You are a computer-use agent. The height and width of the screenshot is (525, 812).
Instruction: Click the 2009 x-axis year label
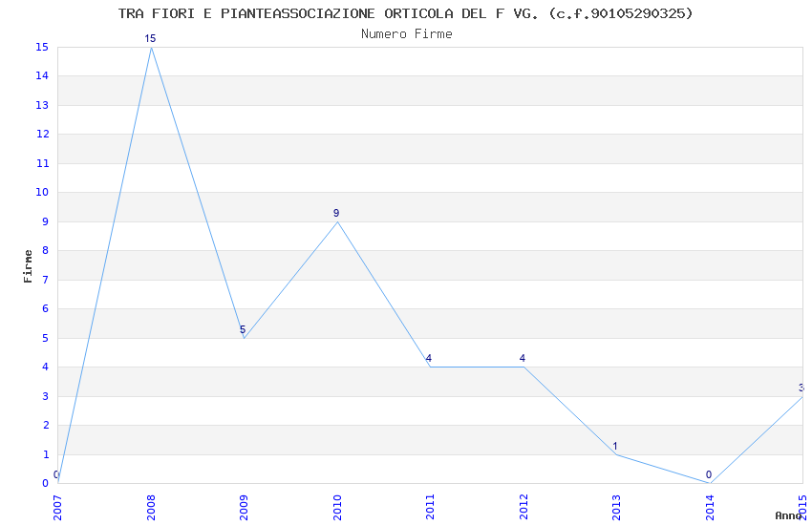pyautogui.click(x=244, y=508)
